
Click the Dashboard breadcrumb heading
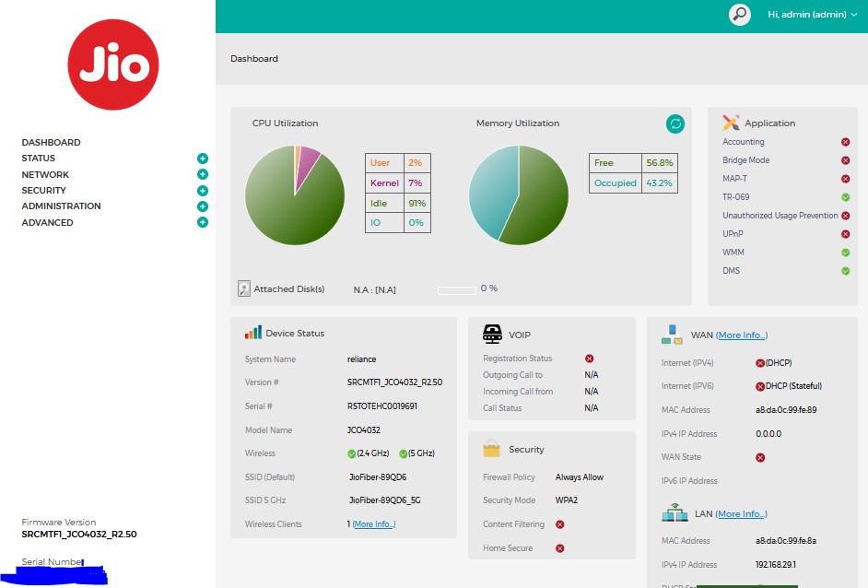click(x=254, y=59)
